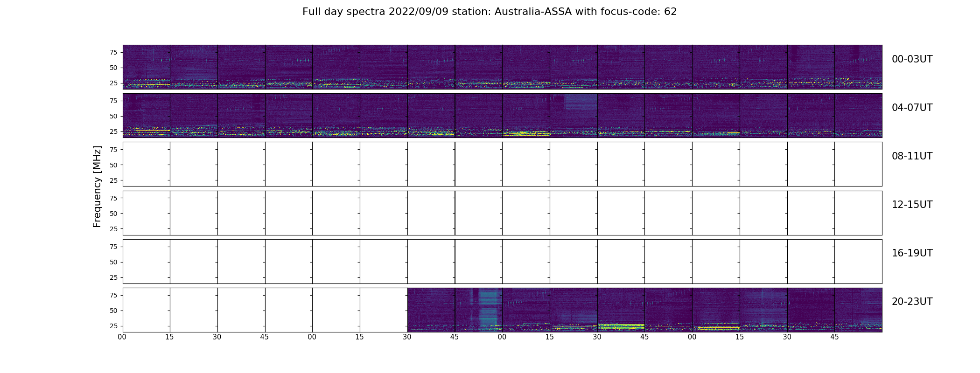Click the first empty panel in the 08-11UT row
The height and width of the screenshot is (373, 980).
coord(147,164)
